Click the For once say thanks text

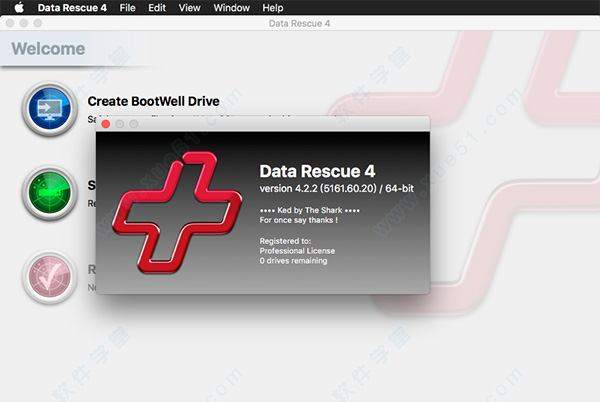[298, 220]
